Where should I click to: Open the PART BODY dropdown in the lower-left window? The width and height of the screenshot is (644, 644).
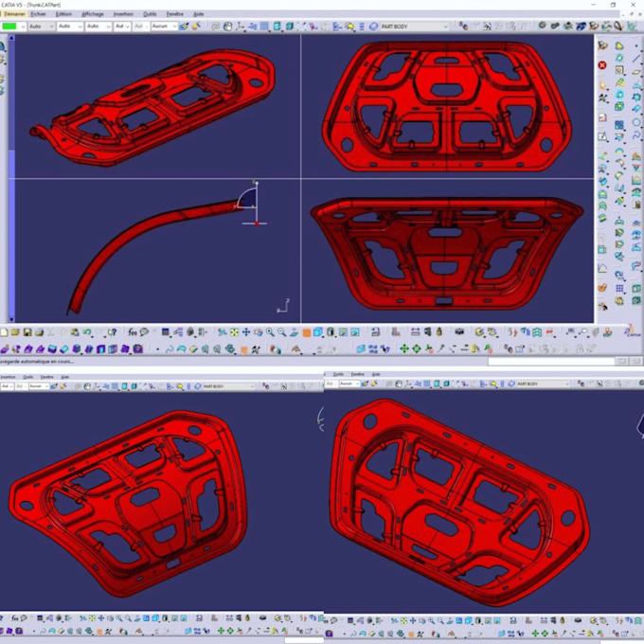228,386
